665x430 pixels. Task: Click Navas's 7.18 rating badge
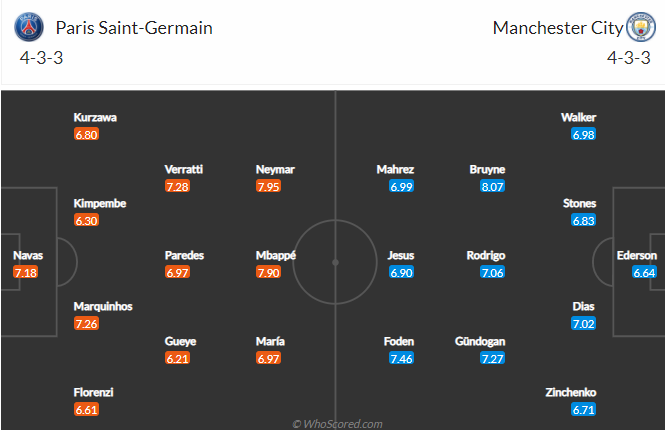[x=25, y=272]
